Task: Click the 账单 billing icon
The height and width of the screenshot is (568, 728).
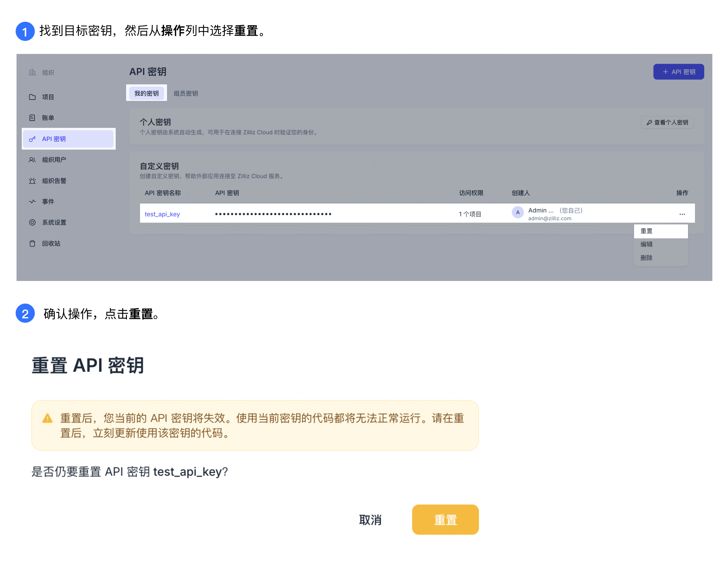Action: pyautogui.click(x=32, y=118)
